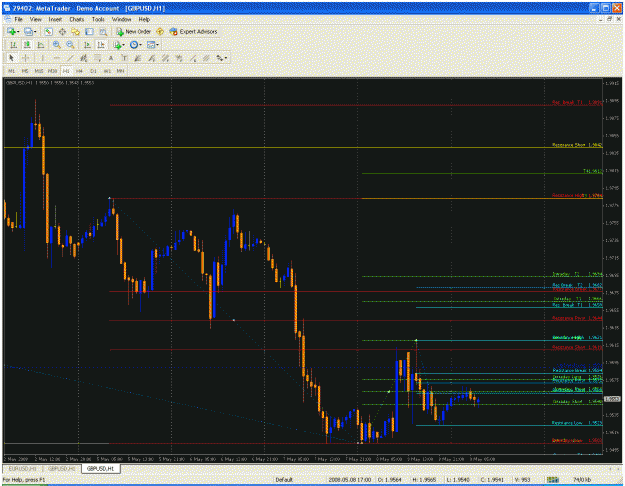Switch chart to bar chart

13,45
